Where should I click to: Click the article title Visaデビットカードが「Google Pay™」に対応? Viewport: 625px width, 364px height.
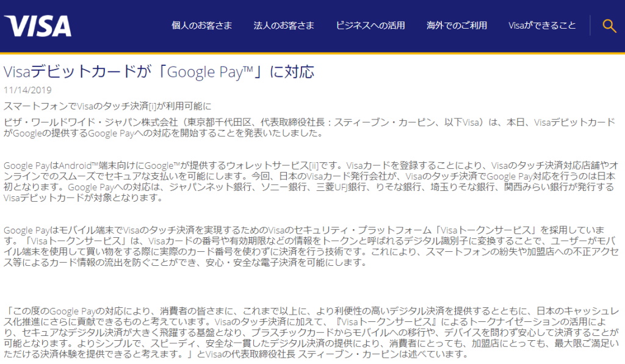[x=159, y=72]
